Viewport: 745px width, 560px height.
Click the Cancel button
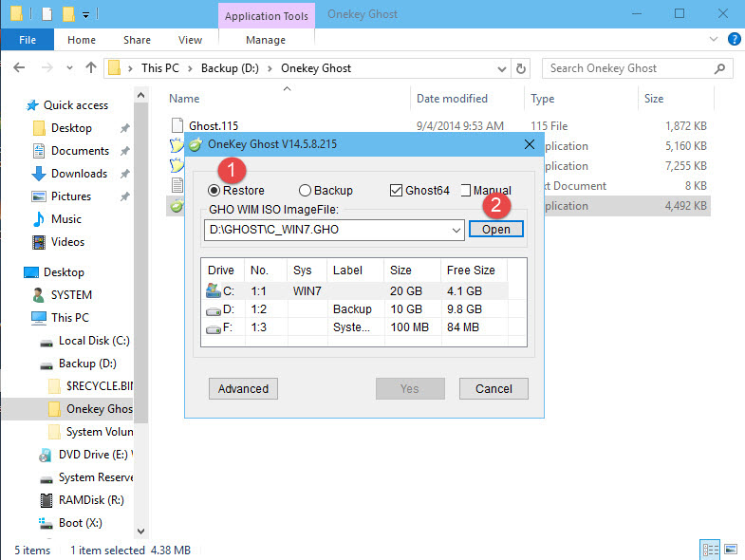(x=494, y=389)
